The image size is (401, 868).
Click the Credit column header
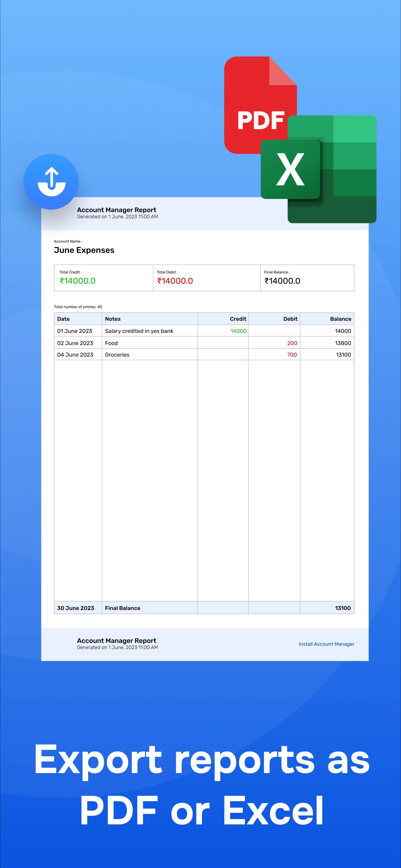[x=238, y=319]
